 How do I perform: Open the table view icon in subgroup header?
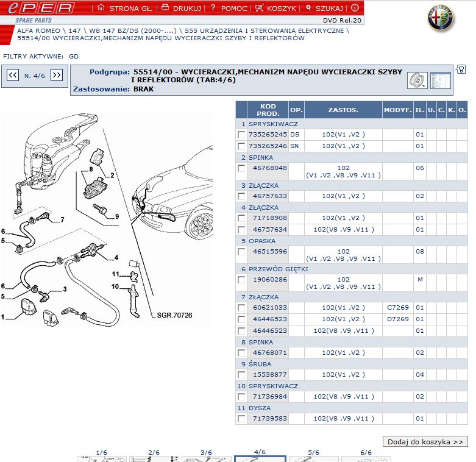(x=441, y=80)
